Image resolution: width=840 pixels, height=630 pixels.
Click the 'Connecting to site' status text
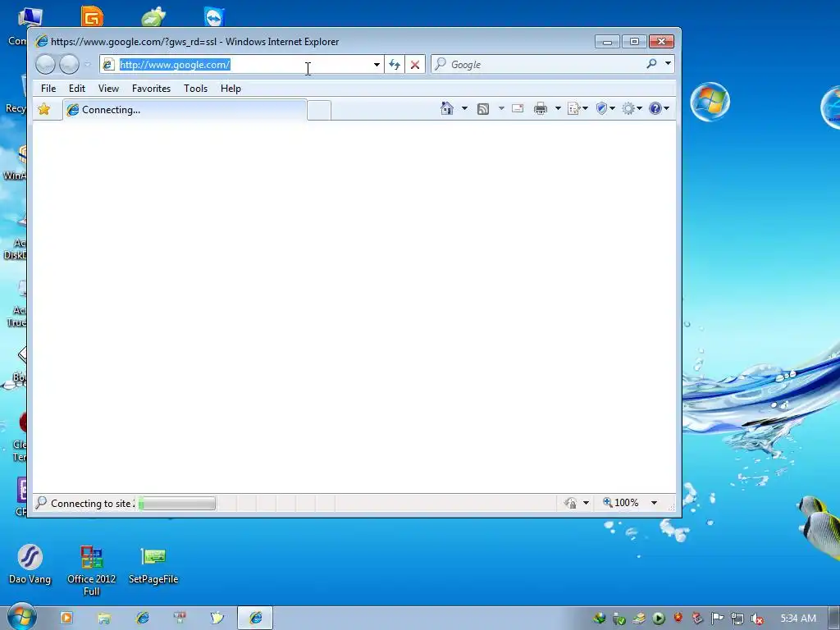pyautogui.click(x=92, y=504)
